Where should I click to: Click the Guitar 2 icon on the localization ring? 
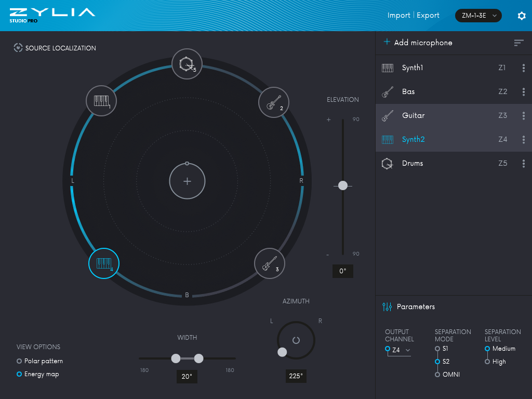[273, 102]
